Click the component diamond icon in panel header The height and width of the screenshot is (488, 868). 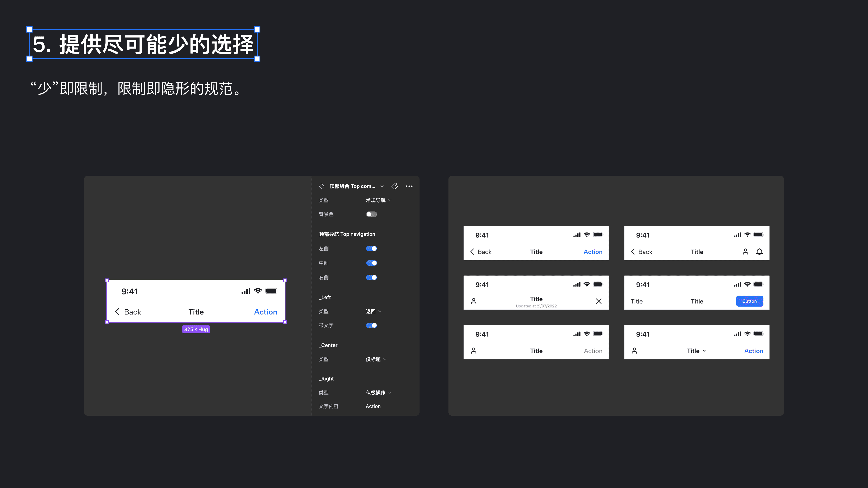pyautogui.click(x=322, y=186)
